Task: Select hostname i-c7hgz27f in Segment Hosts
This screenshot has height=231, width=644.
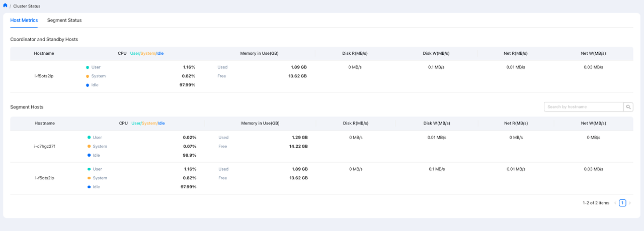Action: click(x=45, y=147)
